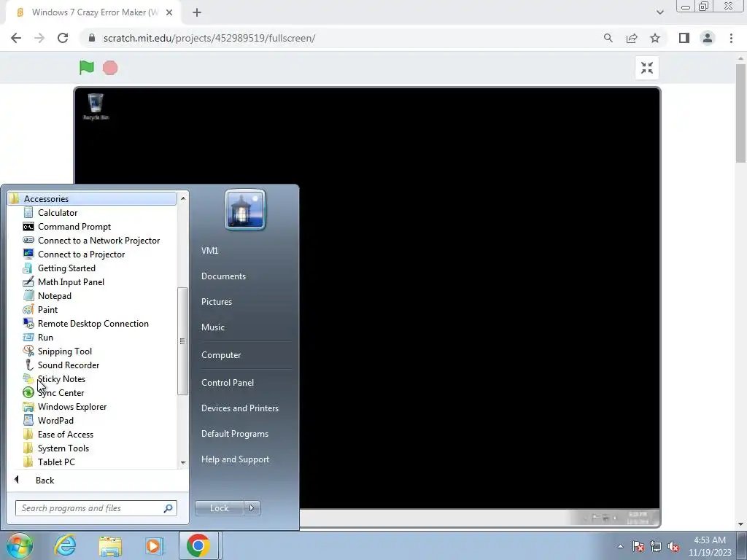
Task: Close the Windows 7 Crazy Error Maker tab
Action: point(169,12)
